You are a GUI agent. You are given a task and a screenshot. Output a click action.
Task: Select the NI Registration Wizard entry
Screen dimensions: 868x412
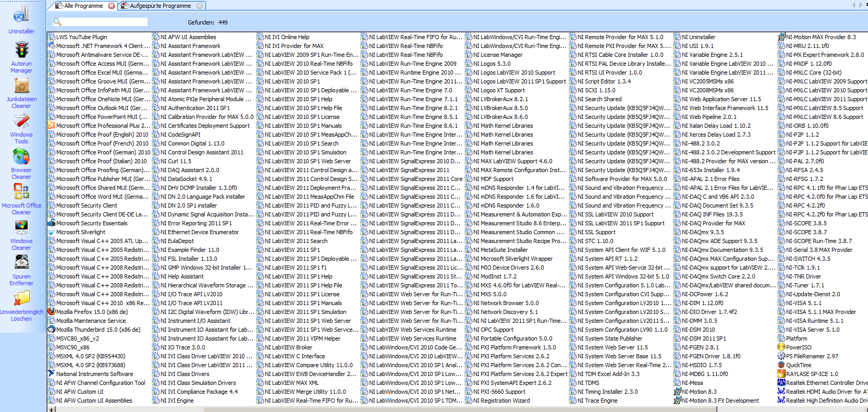pos(502,401)
